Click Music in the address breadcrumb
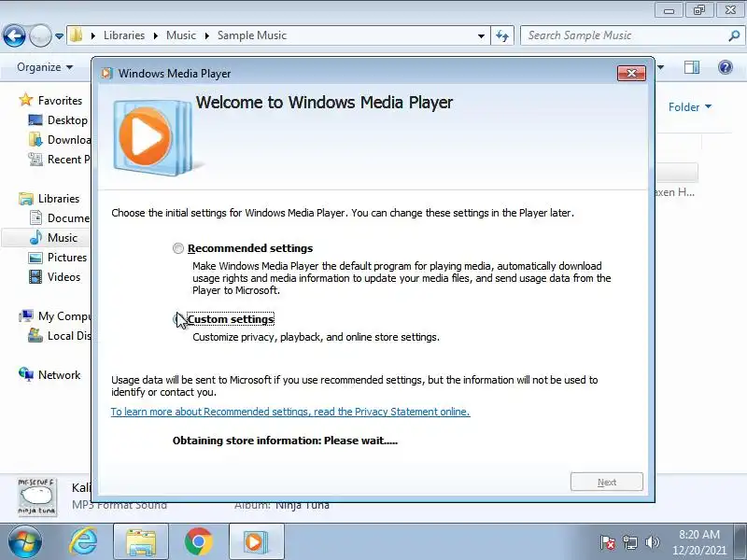This screenshot has height=560, width=747. click(x=181, y=35)
